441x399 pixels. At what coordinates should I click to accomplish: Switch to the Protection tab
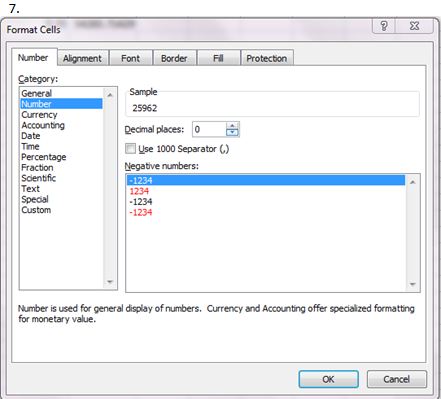(x=267, y=58)
